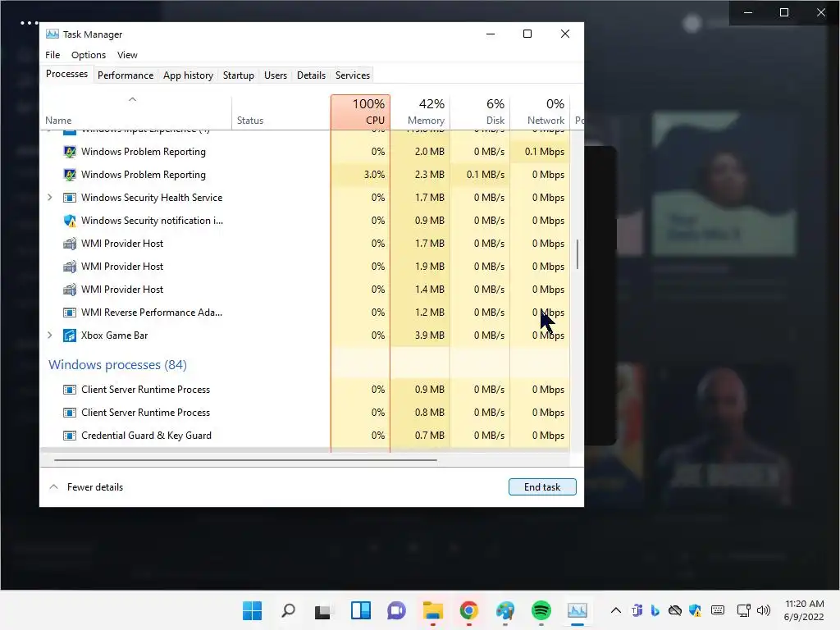Select the Windows processes (84) group header
Image resolution: width=840 pixels, height=630 pixels.
point(117,365)
